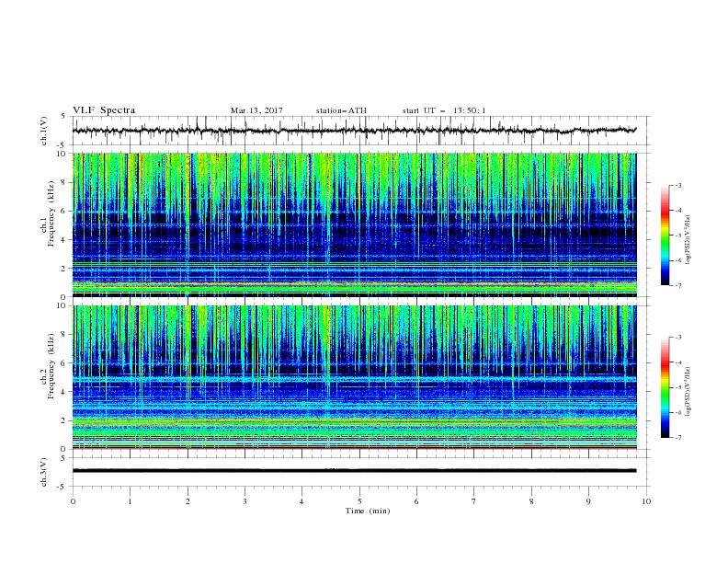
Task: Click the color scale bar beside ch.1 spectrogram
Action: (x=665, y=236)
